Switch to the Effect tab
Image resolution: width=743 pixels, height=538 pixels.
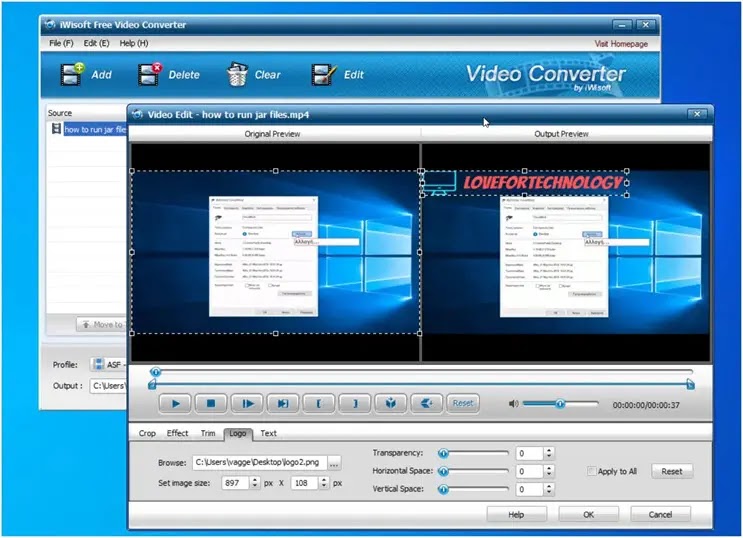[x=177, y=433]
